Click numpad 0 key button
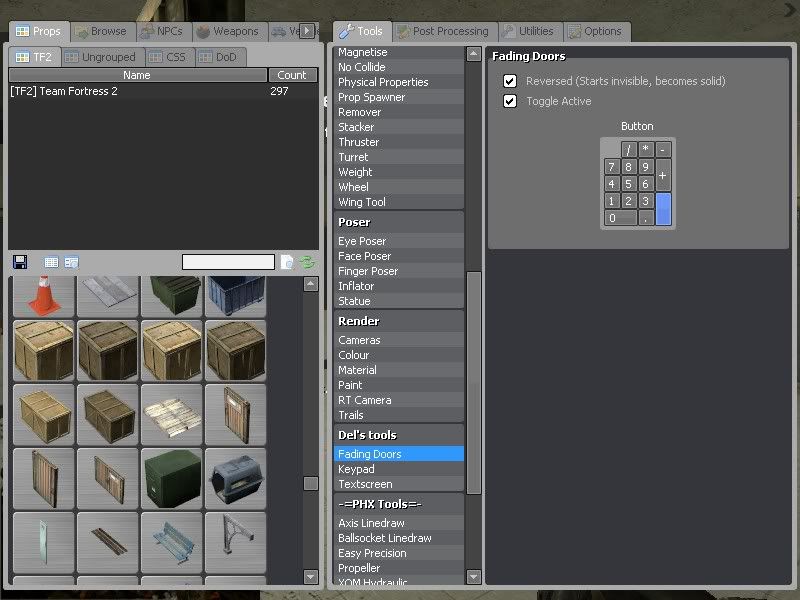The image size is (800, 600). point(620,218)
